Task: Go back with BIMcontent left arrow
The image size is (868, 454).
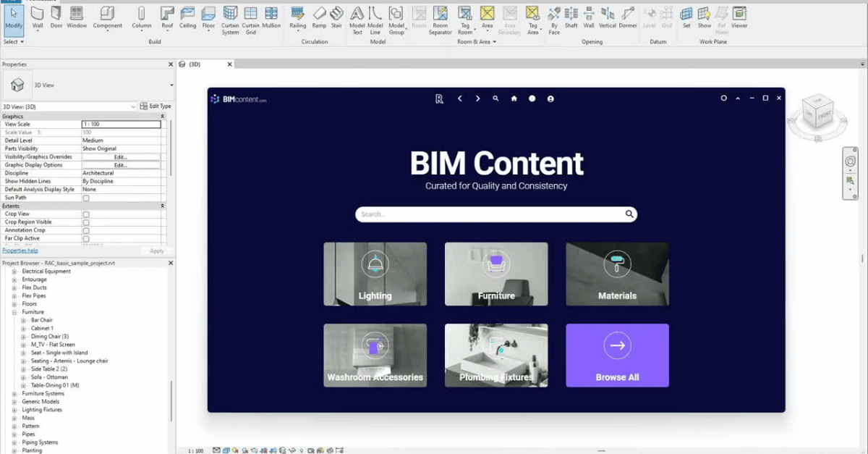Action: (459, 98)
